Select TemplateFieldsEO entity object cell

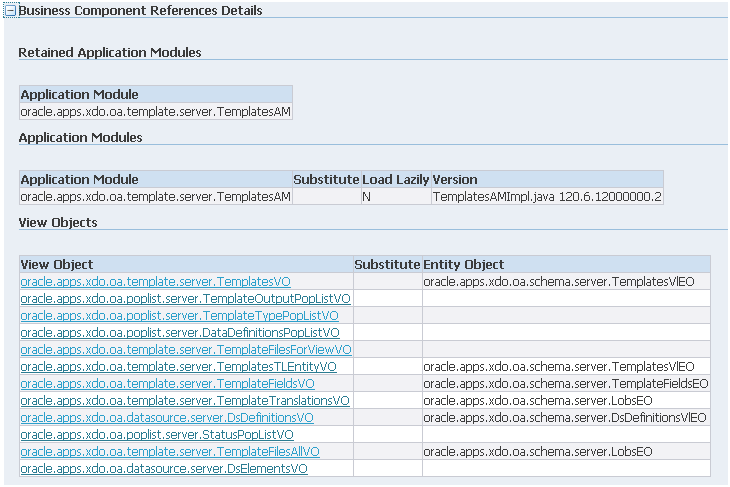(x=567, y=384)
